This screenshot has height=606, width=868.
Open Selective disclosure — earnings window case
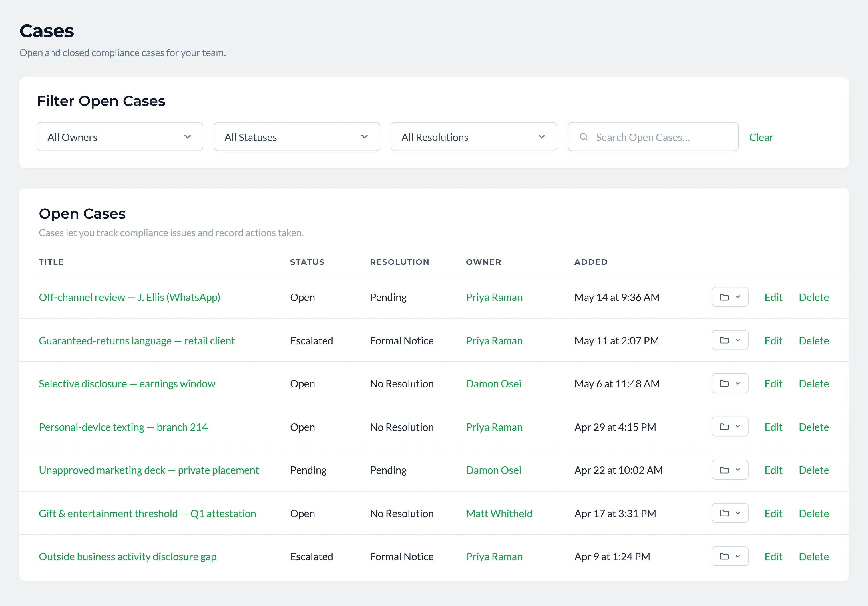click(x=127, y=384)
